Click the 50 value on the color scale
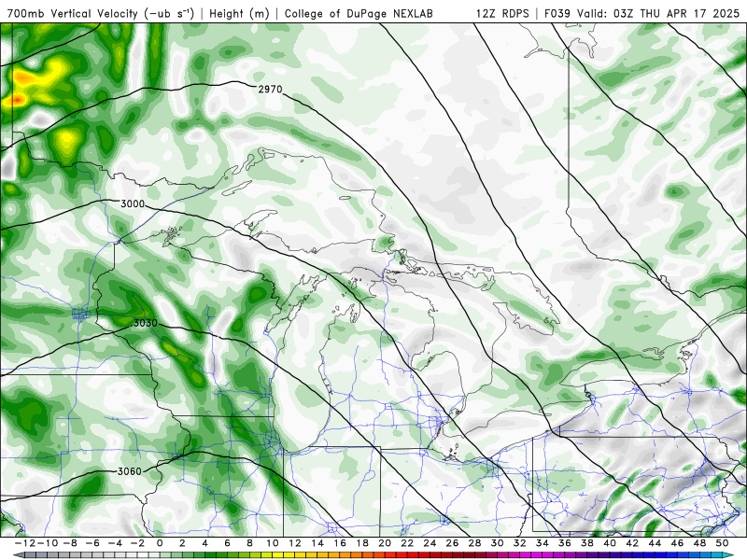 tap(722, 543)
